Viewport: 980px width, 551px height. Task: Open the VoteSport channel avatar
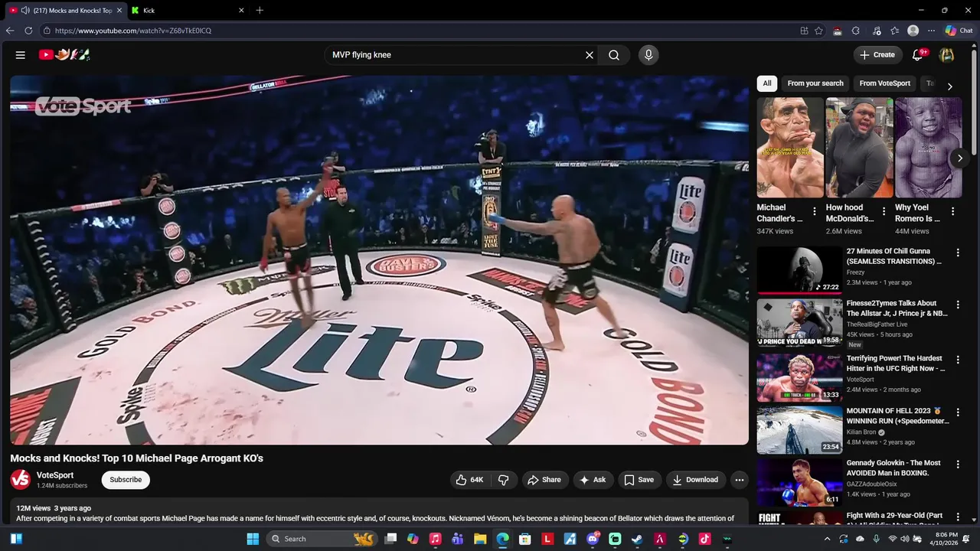(21, 480)
